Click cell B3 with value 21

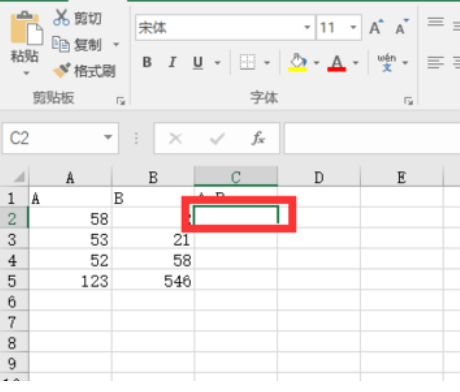(153, 239)
